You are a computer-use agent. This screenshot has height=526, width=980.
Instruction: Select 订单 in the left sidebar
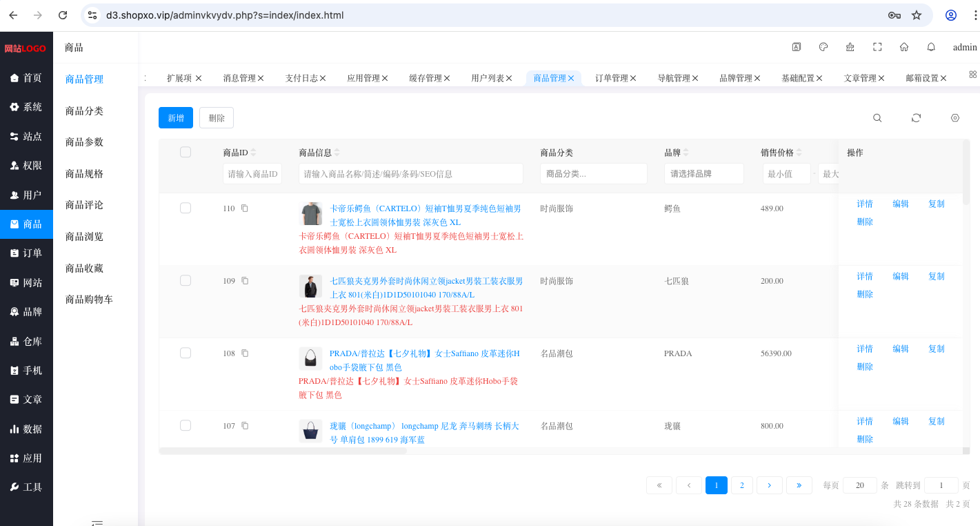click(x=26, y=253)
